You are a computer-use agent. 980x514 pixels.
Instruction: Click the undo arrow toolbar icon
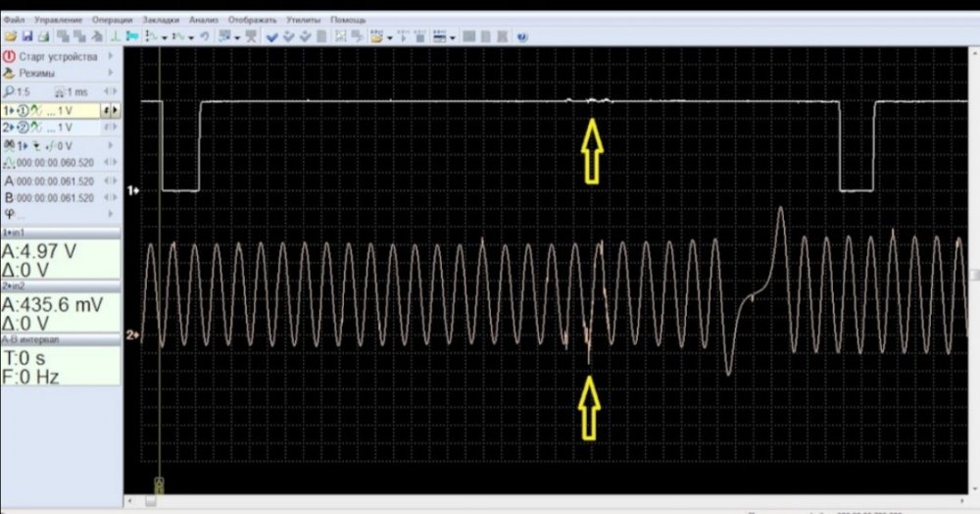tap(205, 37)
